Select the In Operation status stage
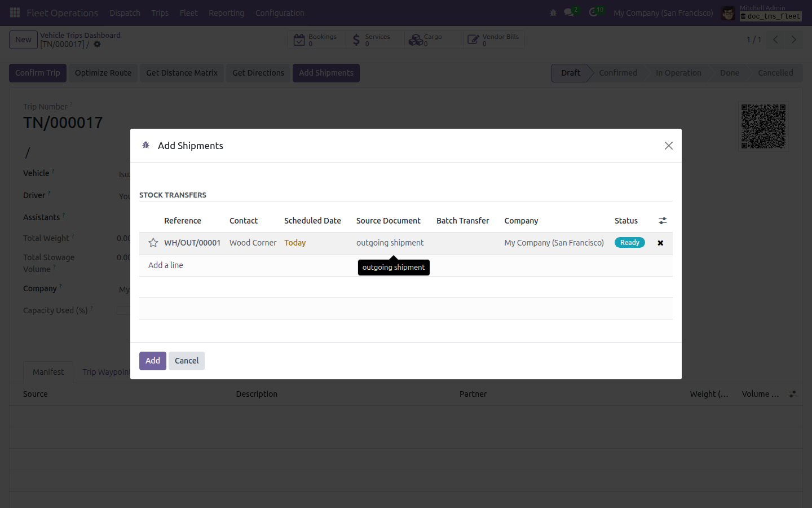 [678, 73]
